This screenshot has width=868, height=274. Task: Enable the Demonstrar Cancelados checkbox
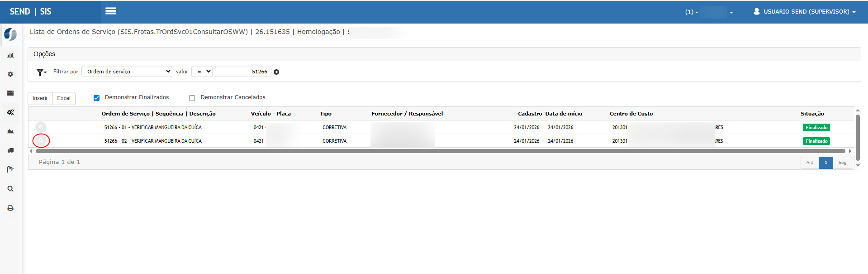[x=192, y=98]
